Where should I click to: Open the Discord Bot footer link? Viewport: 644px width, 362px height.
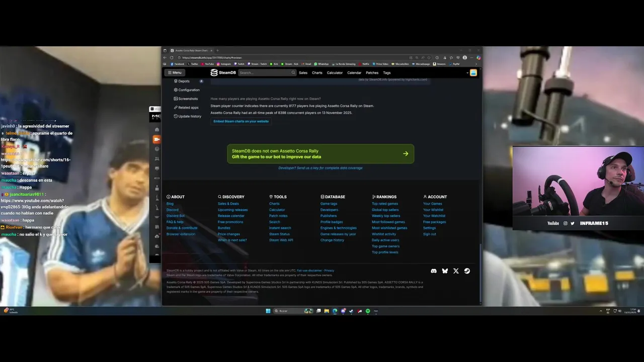click(x=176, y=216)
